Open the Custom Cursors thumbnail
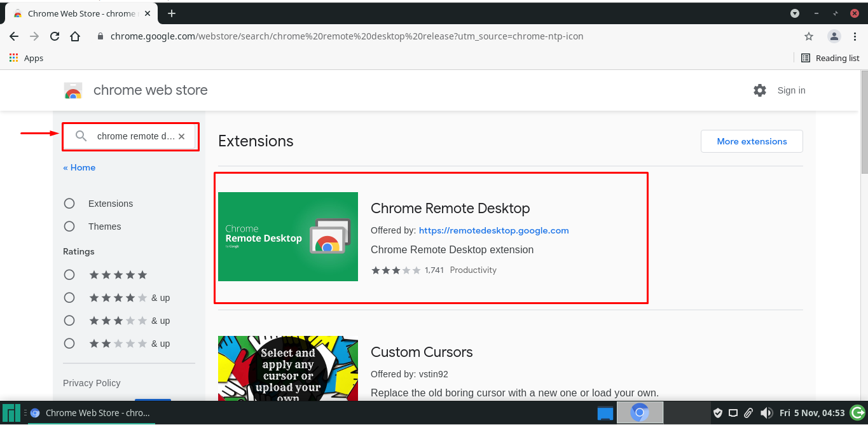 point(288,368)
